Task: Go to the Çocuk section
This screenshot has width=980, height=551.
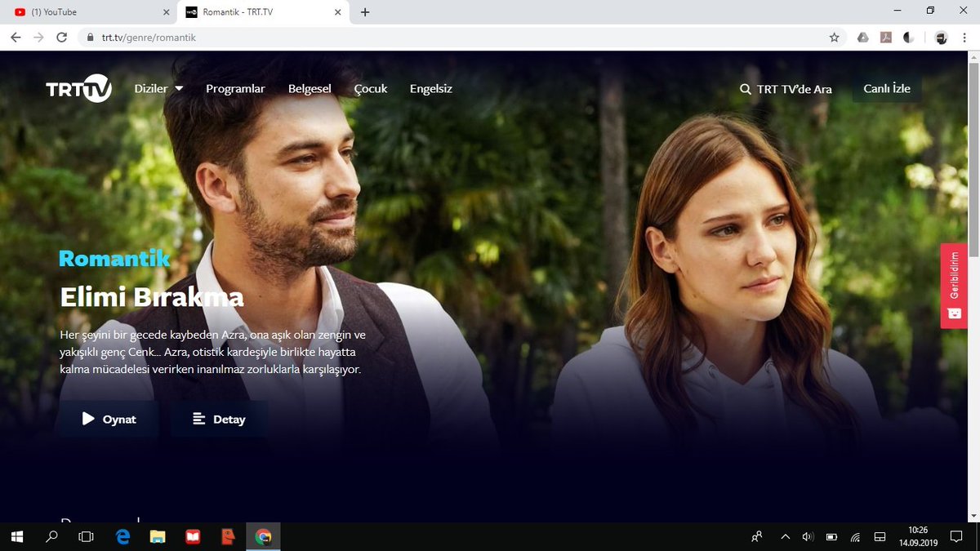Action: pos(371,88)
